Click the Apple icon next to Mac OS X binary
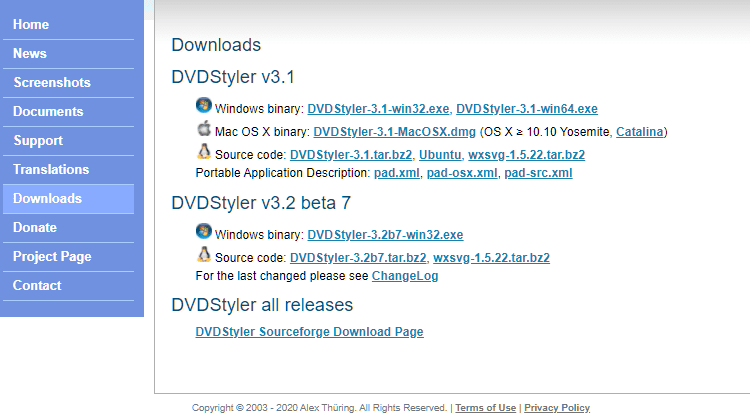Image resolution: width=750 pixels, height=419 pixels. (x=204, y=128)
